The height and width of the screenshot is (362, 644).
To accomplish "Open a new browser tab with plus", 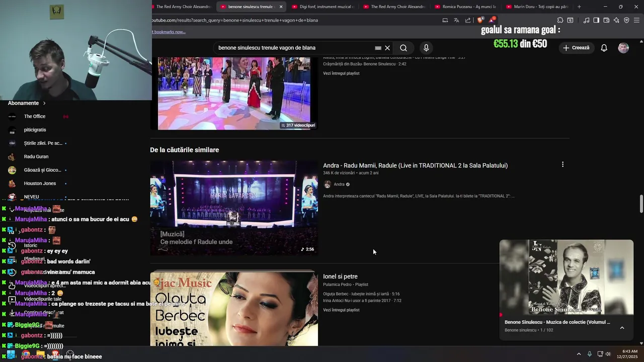I will pos(579,7).
